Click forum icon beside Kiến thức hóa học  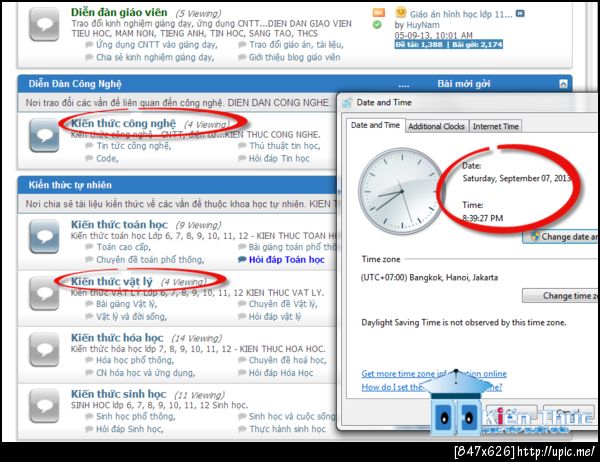[x=44, y=349]
